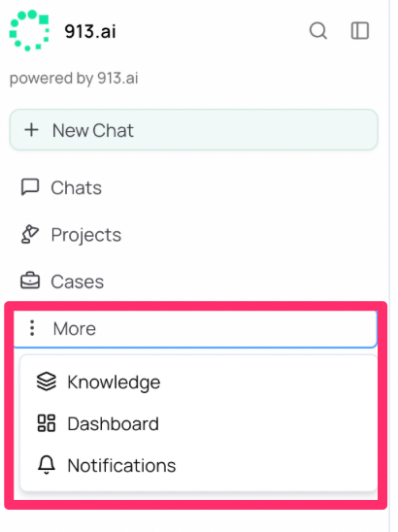Click the plus icon in New Chat

pyautogui.click(x=32, y=130)
